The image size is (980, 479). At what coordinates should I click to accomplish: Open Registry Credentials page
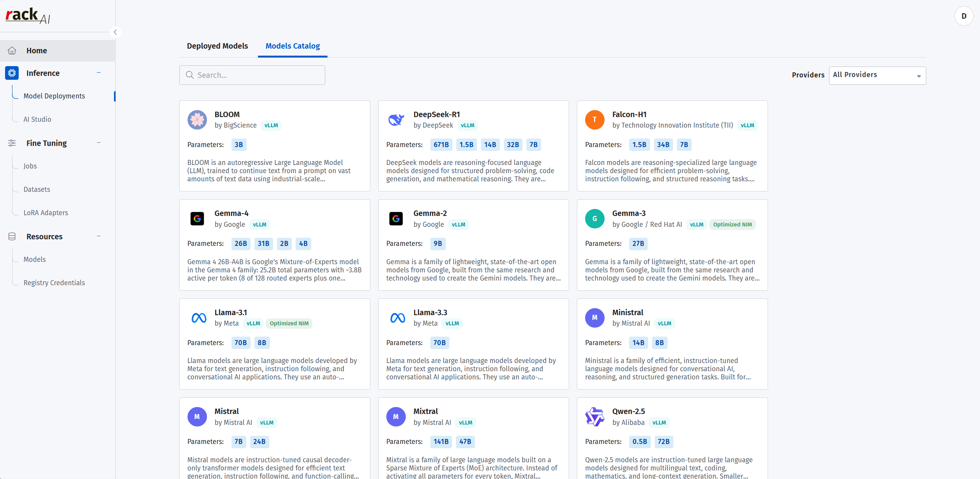(54, 283)
